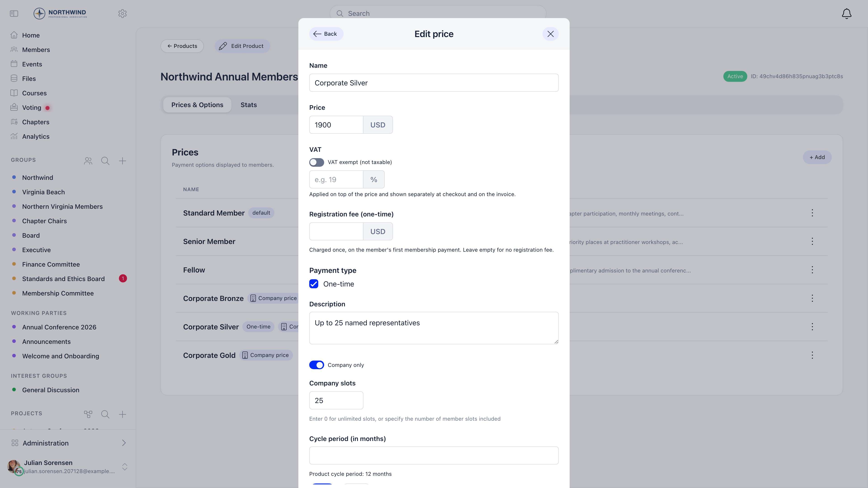Open the Corporate Gold row options menu

pyautogui.click(x=812, y=355)
